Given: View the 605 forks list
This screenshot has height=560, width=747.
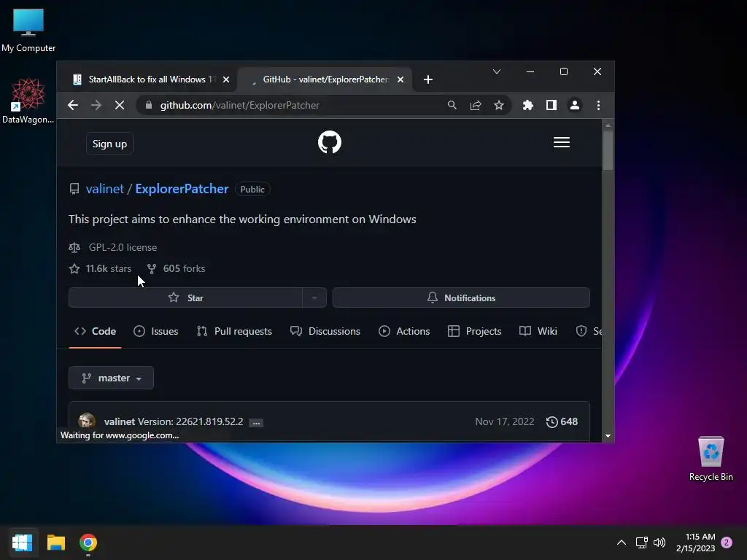Looking at the screenshot, I should click(x=184, y=268).
